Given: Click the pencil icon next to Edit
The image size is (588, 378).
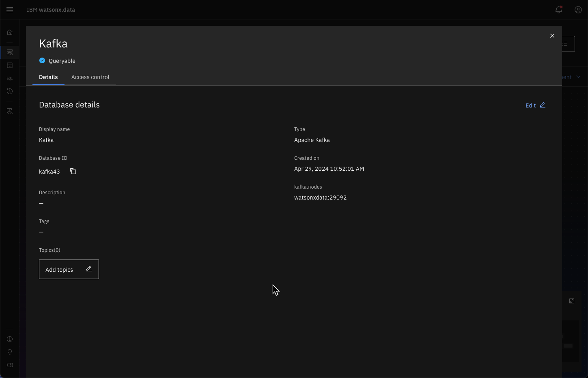Looking at the screenshot, I should click(x=543, y=105).
